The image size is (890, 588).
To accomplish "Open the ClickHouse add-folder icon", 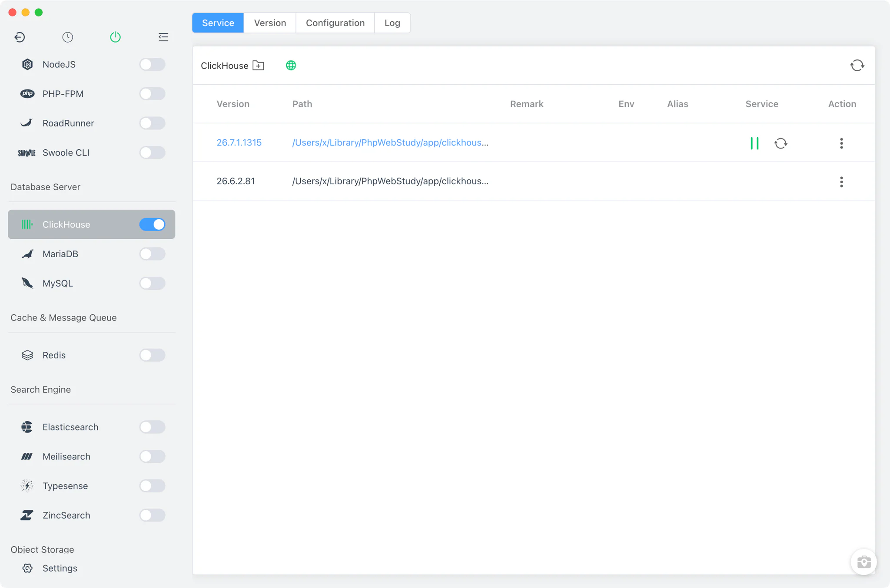I will click(x=259, y=66).
